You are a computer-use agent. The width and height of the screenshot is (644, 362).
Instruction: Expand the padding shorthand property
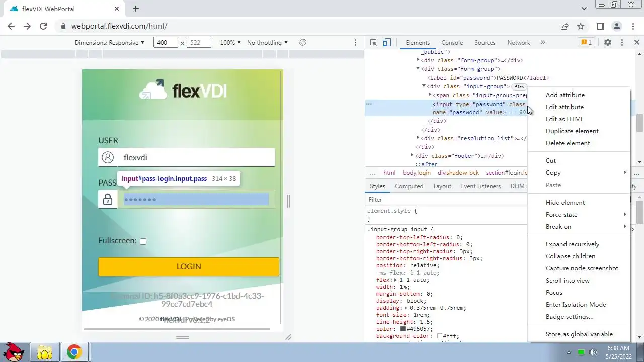(x=406, y=308)
